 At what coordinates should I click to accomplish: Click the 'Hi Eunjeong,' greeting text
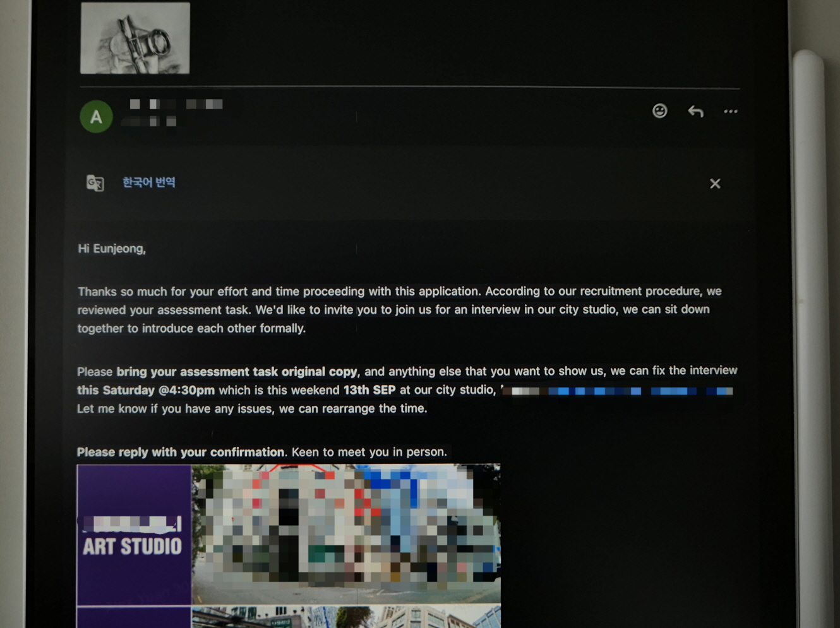coord(112,249)
